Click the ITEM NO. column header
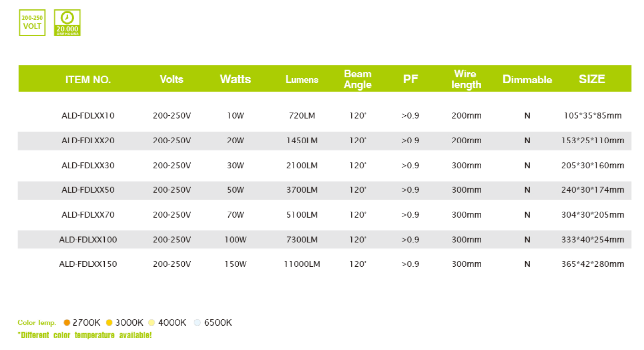The height and width of the screenshot is (350, 644). pyautogui.click(x=88, y=80)
